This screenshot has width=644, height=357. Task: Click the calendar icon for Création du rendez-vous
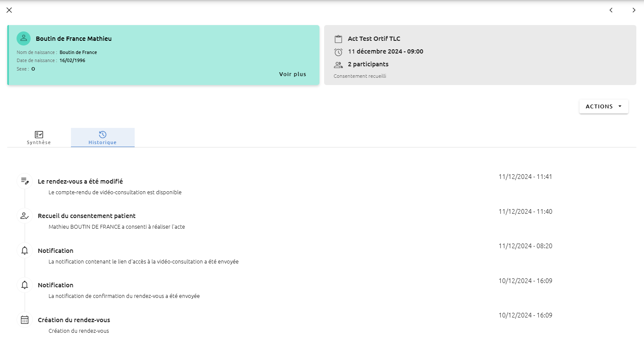(25, 320)
